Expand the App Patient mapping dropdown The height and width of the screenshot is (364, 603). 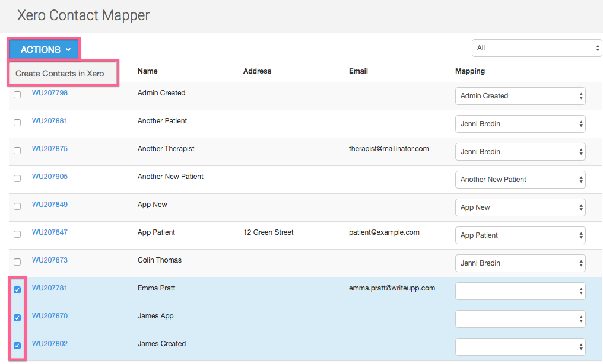click(x=520, y=235)
